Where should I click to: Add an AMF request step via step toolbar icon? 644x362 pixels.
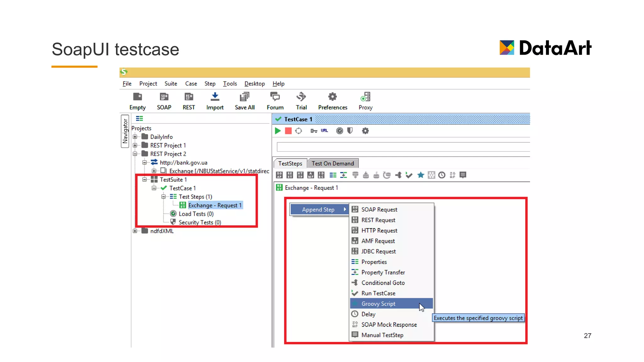[x=311, y=175]
